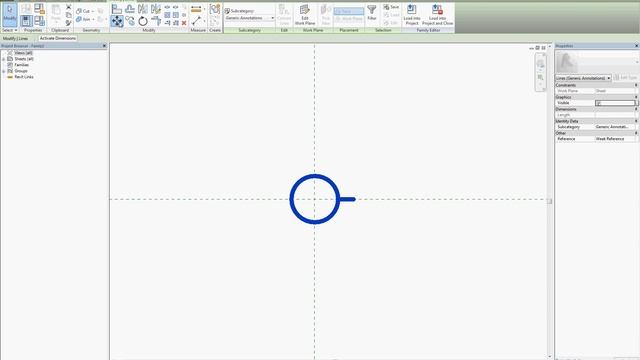The width and height of the screenshot is (640, 360).
Task: Click the Move tool in the Modify panel
Action: click(117, 21)
